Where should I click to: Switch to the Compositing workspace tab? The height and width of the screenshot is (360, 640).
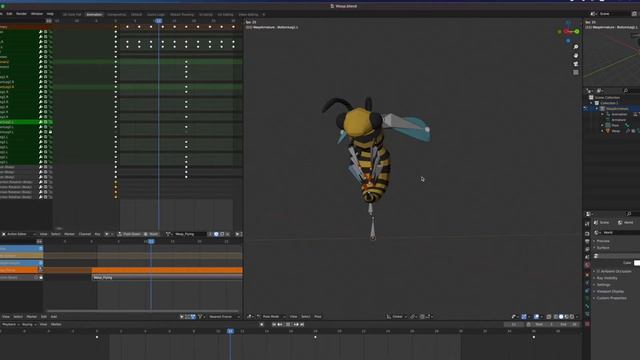pyautogui.click(x=116, y=14)
